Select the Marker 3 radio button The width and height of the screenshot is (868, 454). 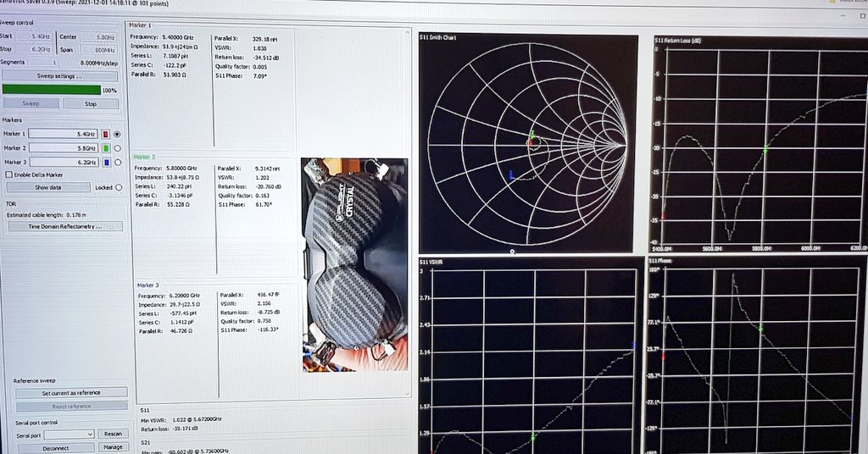point(117,162)
